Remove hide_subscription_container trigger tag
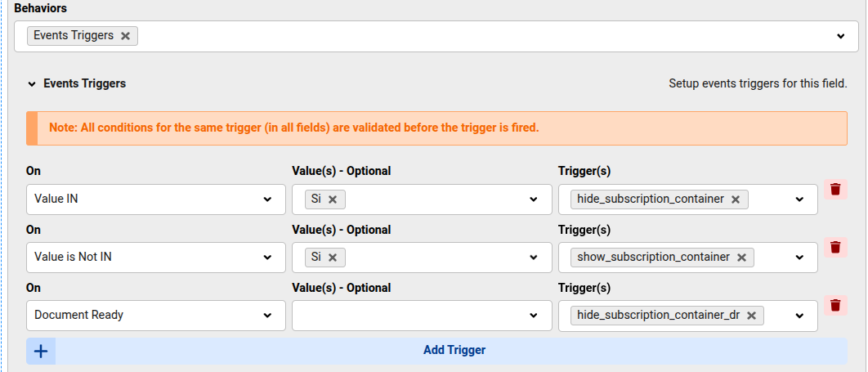 (x=735, y=199)
